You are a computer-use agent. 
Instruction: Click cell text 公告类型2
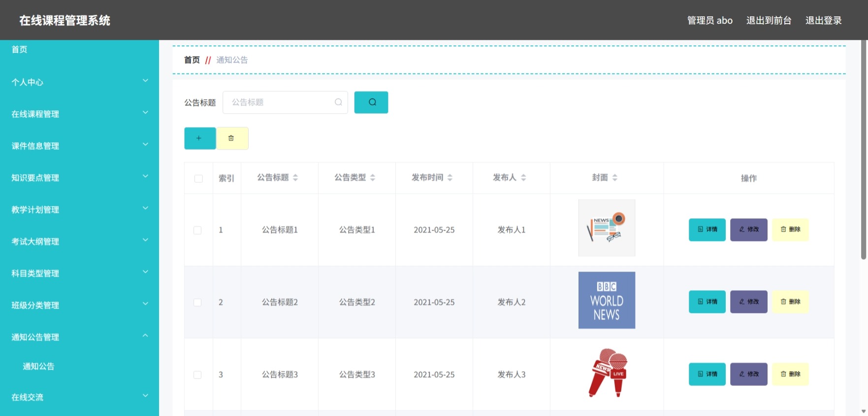pos(357,302)
